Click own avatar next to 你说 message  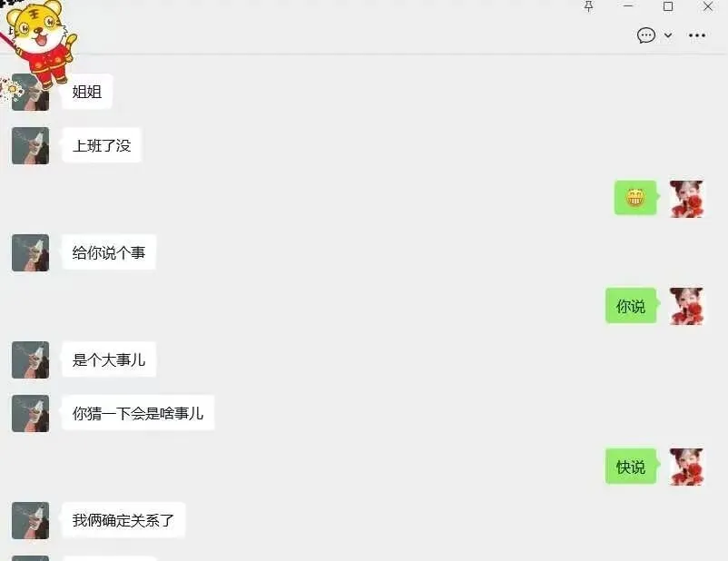click(x=686, y=306)
